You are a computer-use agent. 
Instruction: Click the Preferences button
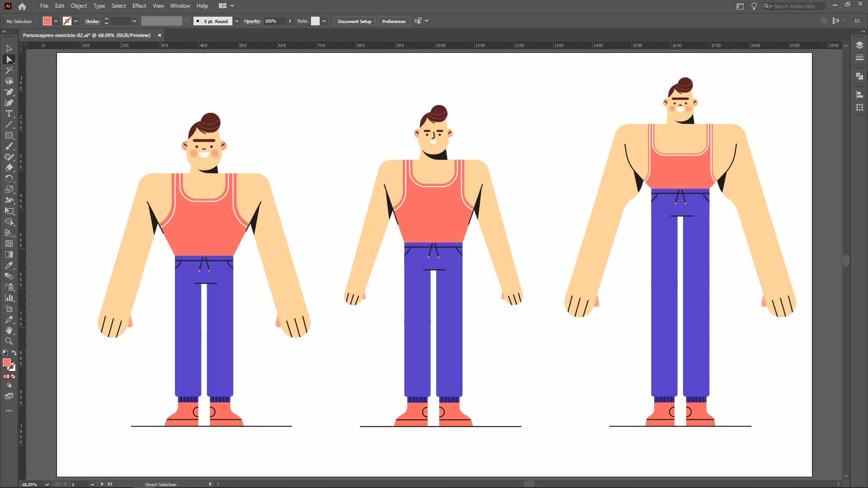coord(393,21)
